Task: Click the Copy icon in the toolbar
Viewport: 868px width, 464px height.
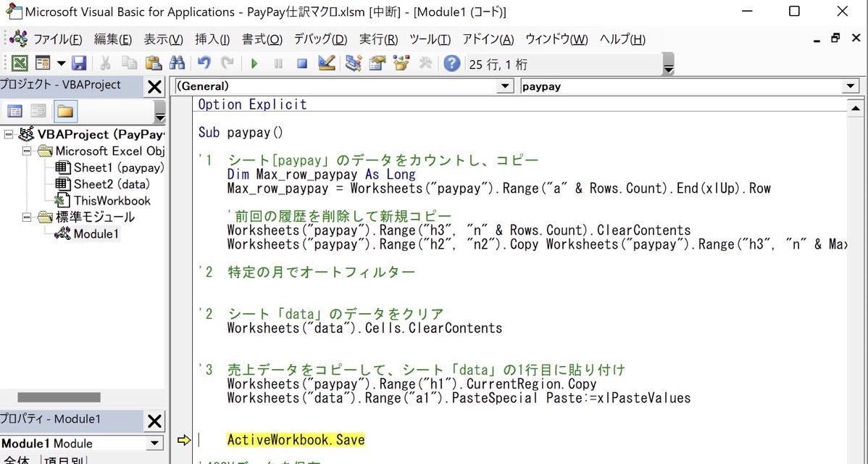Action: point(129,63)
